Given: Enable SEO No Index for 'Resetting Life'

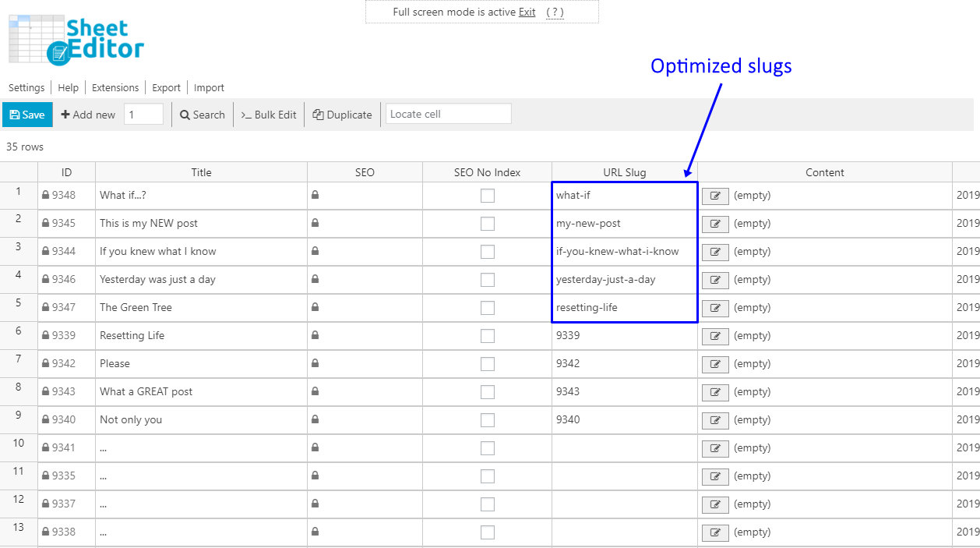Looking at the screenshot, I should click(x=487, y=336).
